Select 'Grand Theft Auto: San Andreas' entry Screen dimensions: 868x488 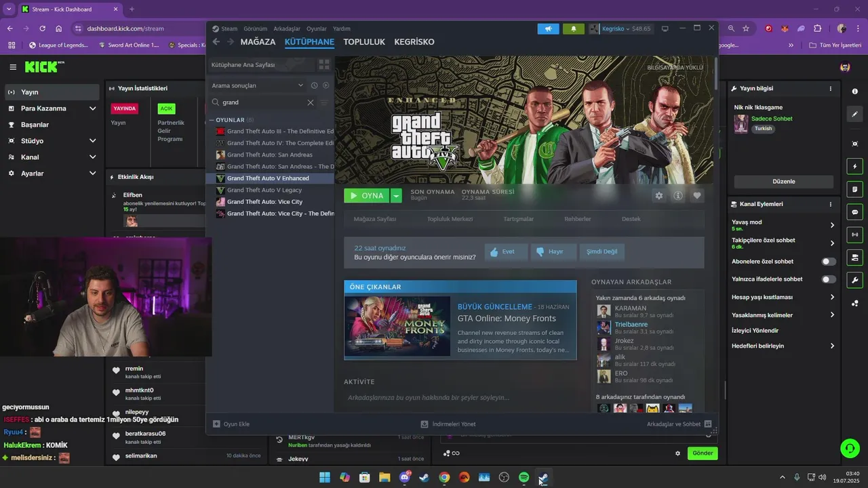coord(270,155)
